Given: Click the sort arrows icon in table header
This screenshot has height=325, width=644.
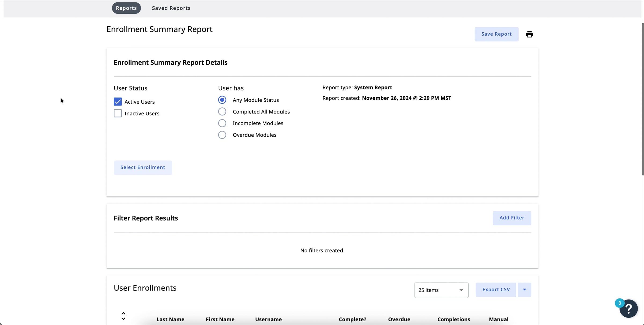Looking at the screenshot, I should click(x=123, y=316).
